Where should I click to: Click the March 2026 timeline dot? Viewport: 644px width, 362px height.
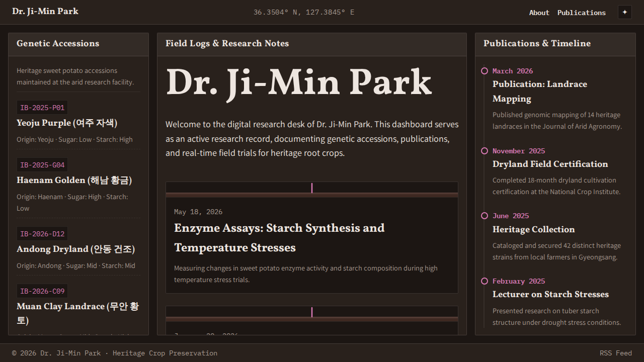(x=485, y=71)
